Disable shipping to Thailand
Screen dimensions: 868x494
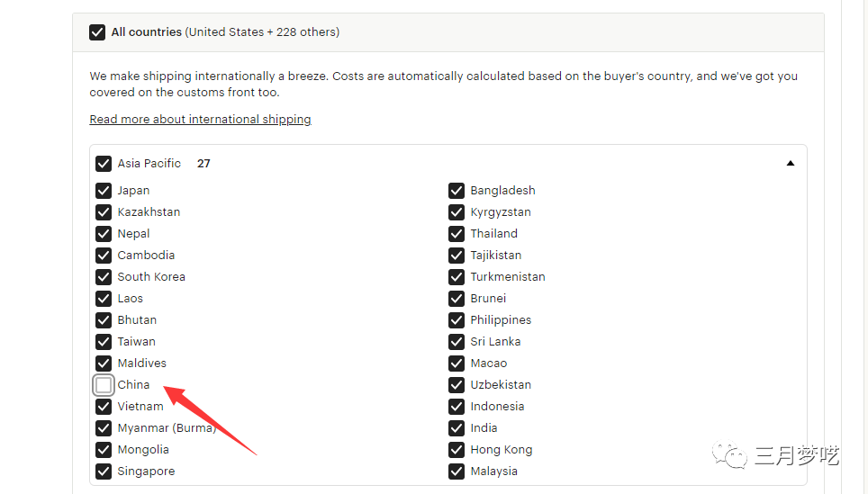click(457, 234)
